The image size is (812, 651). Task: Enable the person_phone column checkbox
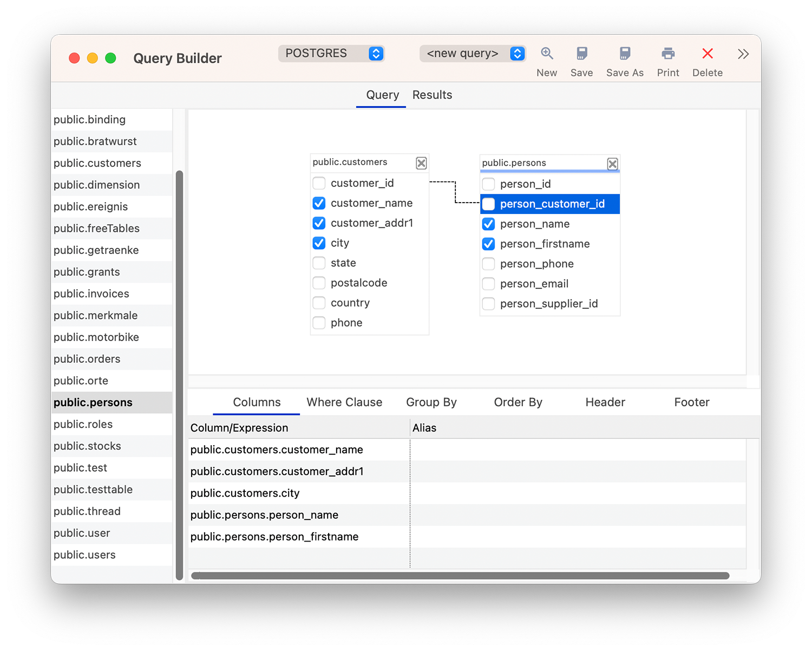488,264
